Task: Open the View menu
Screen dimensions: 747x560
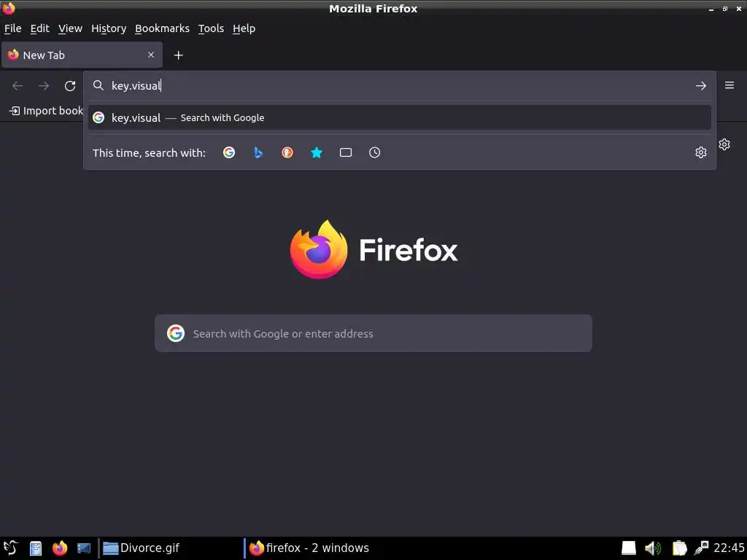Action: 70,28
